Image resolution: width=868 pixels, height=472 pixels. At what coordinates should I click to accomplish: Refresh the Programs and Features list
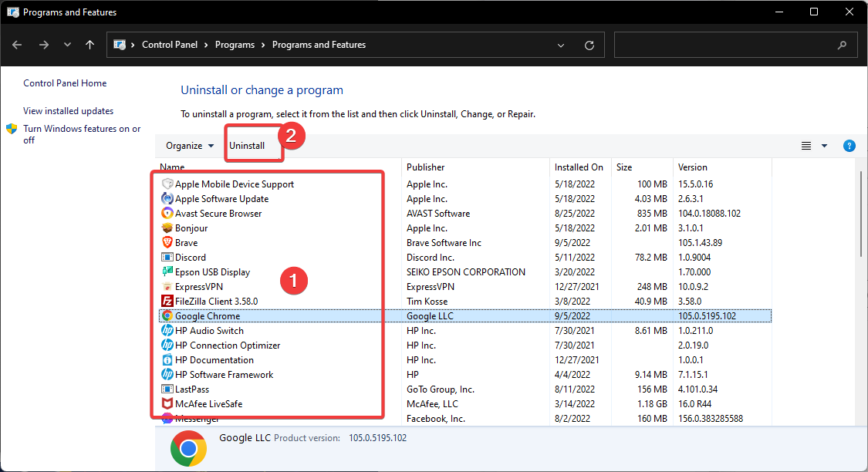[589, 45]
